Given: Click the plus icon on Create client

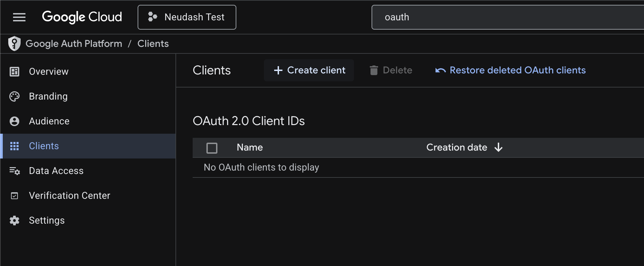Looking at the screenshot, I should [278, 70].
